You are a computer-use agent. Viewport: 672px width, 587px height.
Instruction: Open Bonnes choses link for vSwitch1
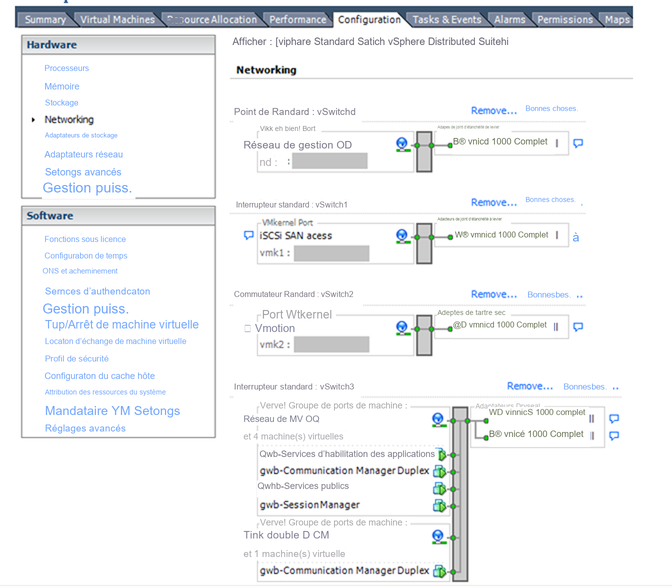(550, 200)
